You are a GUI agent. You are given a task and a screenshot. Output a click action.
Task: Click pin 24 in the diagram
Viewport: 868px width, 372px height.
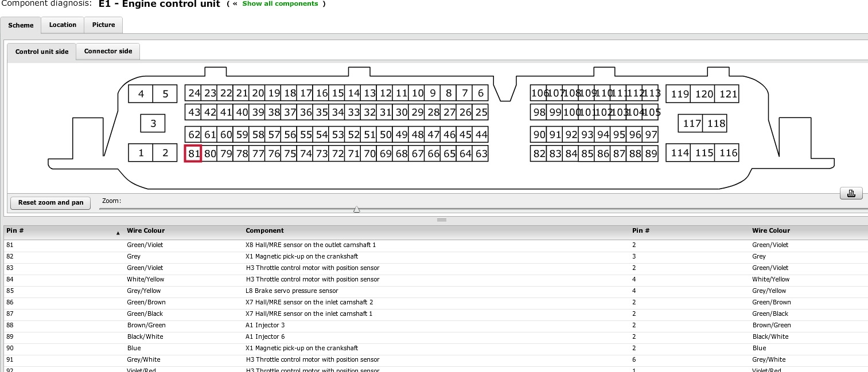194,93
